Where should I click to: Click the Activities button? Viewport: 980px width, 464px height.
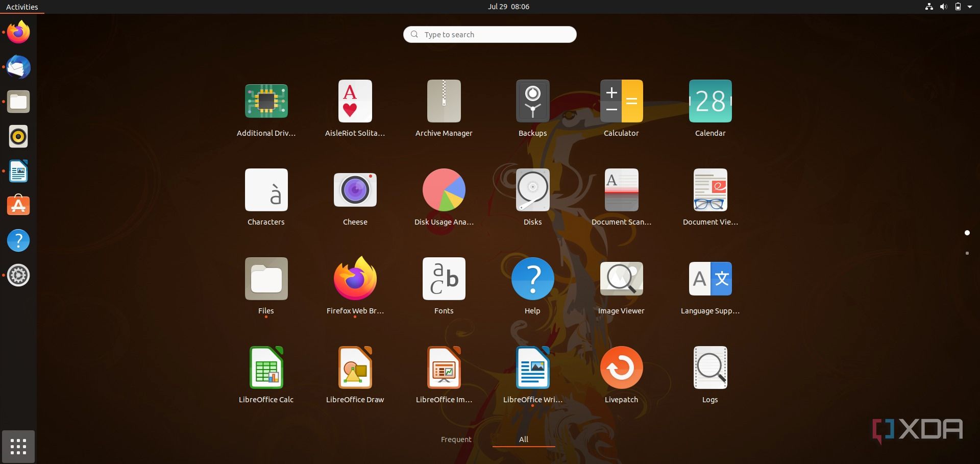click(22, 7)
